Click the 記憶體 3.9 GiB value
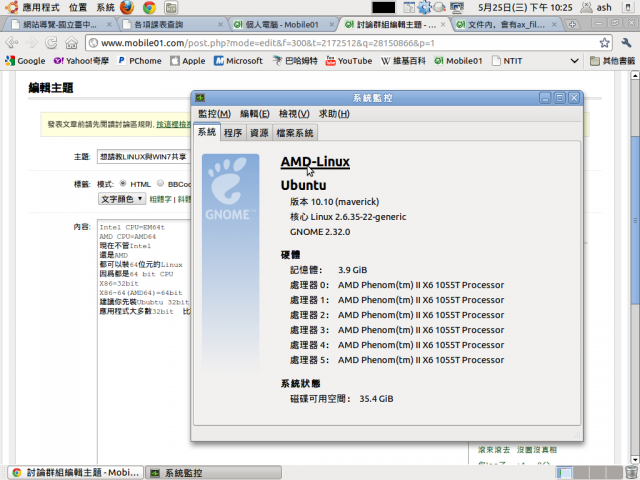This screenshot has height=480, width=640. tap(353, 270)
